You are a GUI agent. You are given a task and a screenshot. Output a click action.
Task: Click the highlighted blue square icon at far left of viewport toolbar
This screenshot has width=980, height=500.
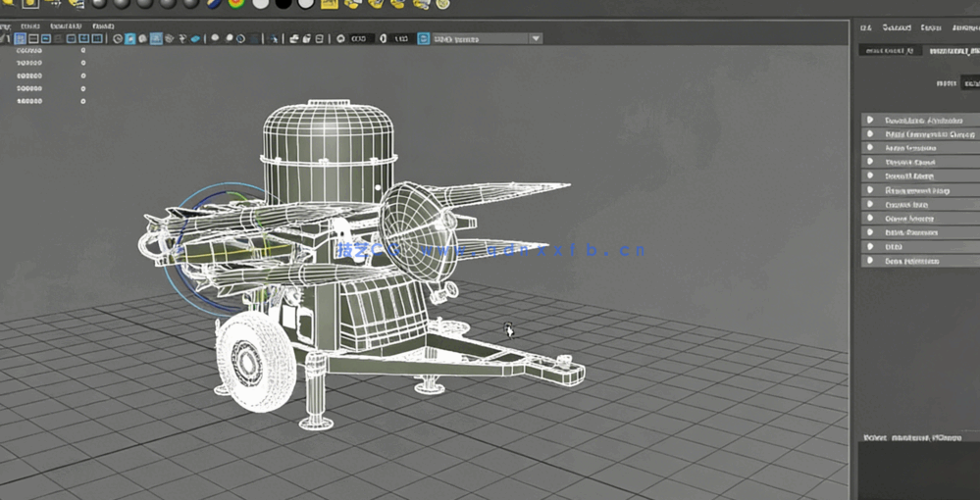click(x=20, y=39)
